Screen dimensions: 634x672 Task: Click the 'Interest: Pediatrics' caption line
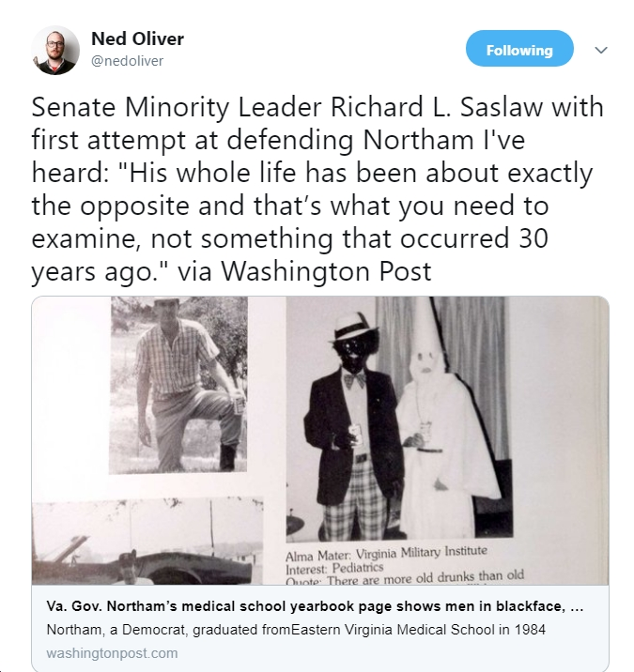(326, 565)
